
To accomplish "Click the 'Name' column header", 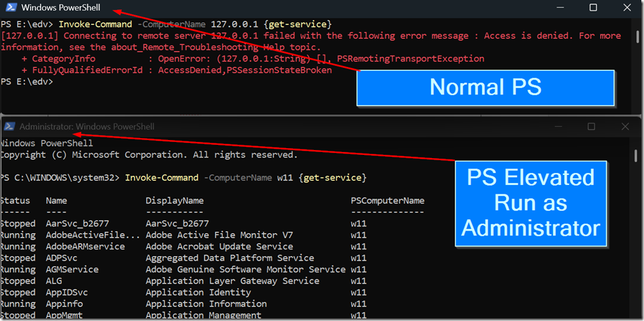I will [x=56, y=201].
